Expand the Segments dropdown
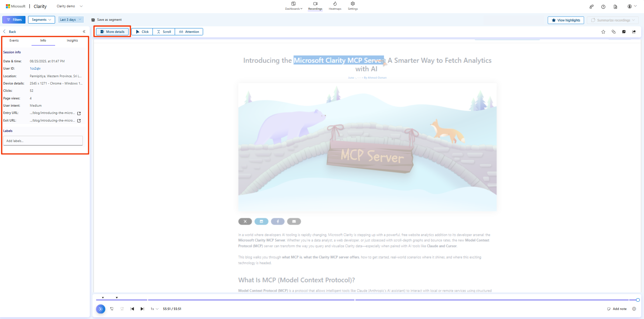The height and width of the screenshot is (319, 644). (x=42, y=20)
